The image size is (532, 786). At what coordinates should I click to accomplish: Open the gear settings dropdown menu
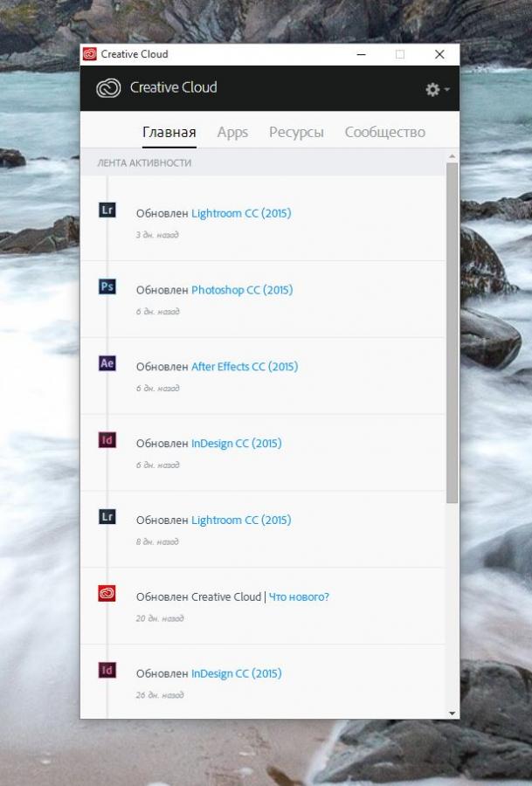click(x=438, y=89)
